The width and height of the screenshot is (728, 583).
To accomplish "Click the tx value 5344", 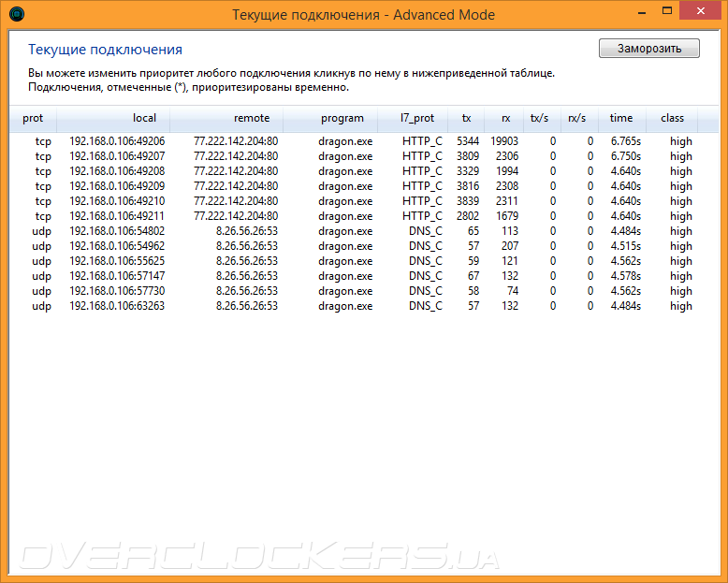I will pyautogui.click(x=468, y=141).
